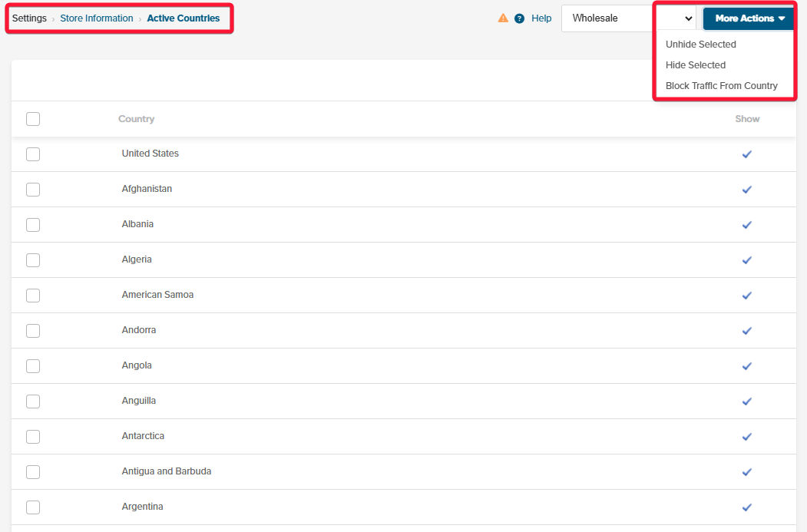Tick the American Samoa checkbox
807x532 pixels.
tap(33, 296)
